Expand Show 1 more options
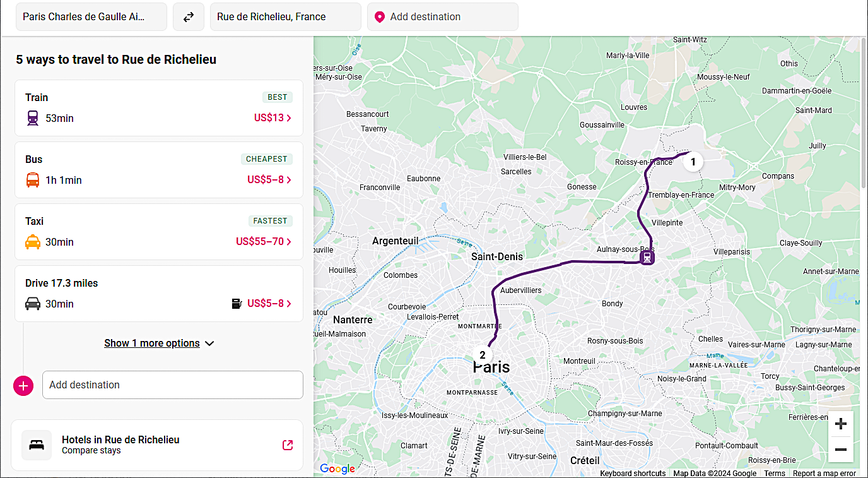 159,344
